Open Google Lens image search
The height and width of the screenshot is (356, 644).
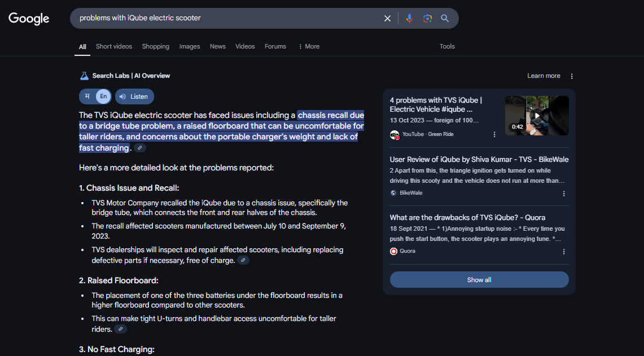click(427, 18)
